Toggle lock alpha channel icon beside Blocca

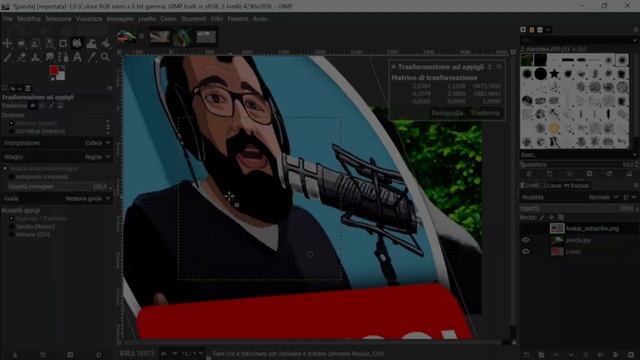click(x=561, y=218)
